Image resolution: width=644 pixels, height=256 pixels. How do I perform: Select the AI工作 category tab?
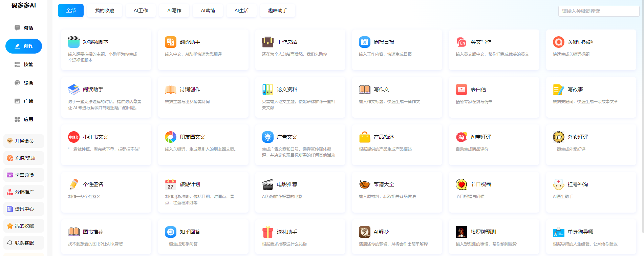coord(141,11)
